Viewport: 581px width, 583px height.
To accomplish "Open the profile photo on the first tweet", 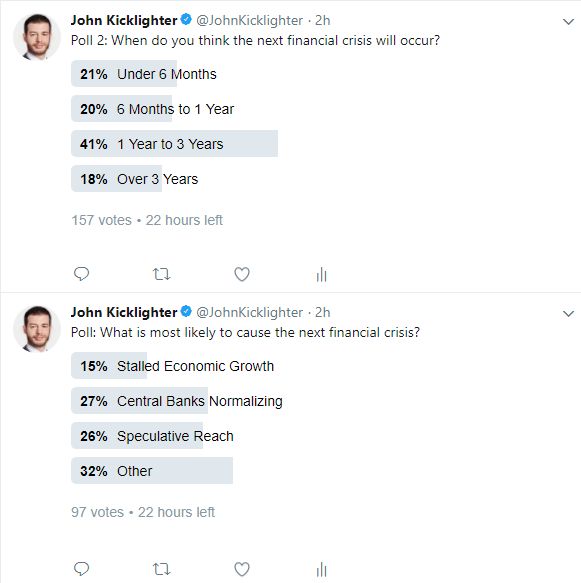I will [36, 37].
